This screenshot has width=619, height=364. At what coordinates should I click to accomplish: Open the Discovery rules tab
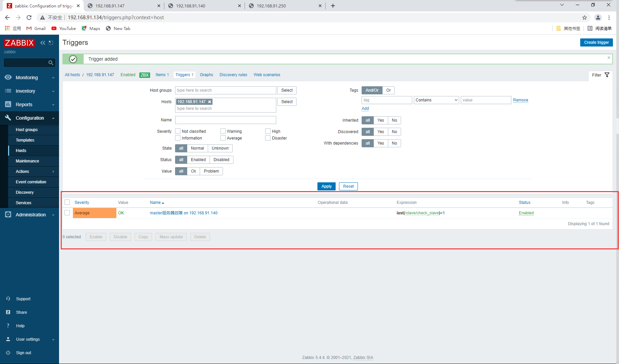[233, 75]
